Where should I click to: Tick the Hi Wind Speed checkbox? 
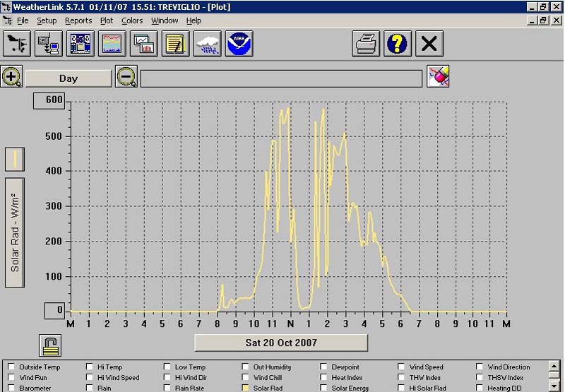coord(90,377)
